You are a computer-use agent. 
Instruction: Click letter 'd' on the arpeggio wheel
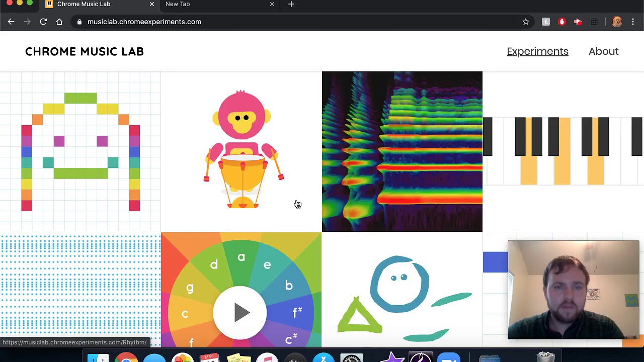214,264
